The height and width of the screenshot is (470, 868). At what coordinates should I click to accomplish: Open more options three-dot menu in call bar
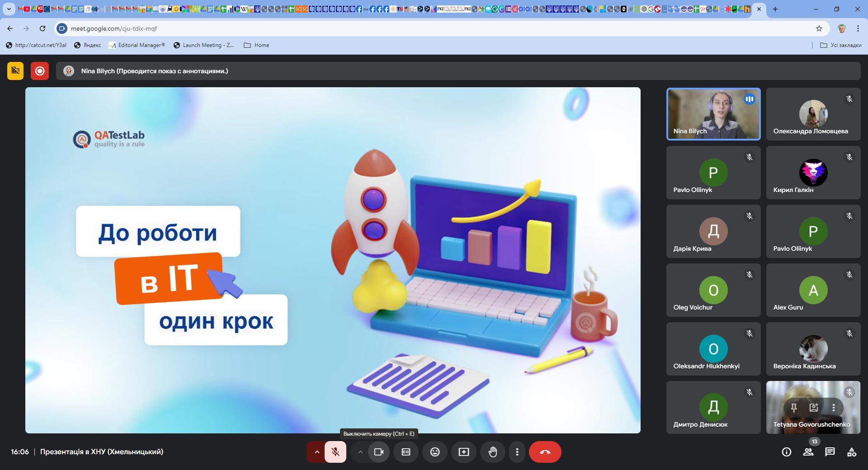517,452
